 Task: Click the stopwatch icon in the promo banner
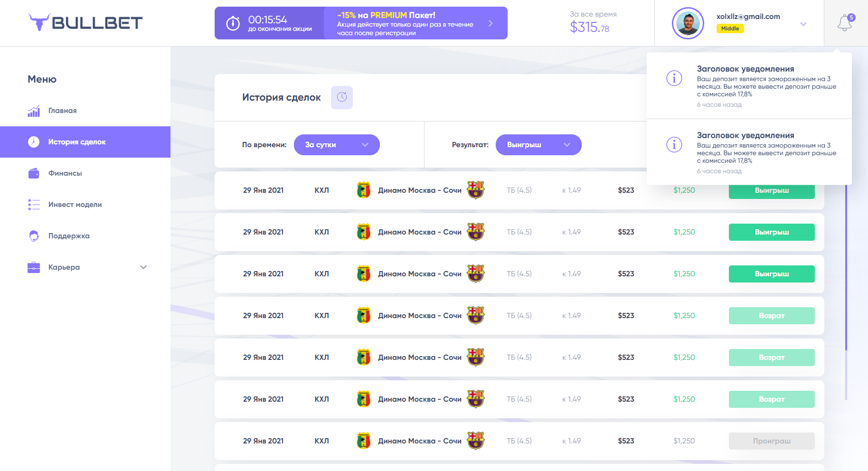(233, 23)
